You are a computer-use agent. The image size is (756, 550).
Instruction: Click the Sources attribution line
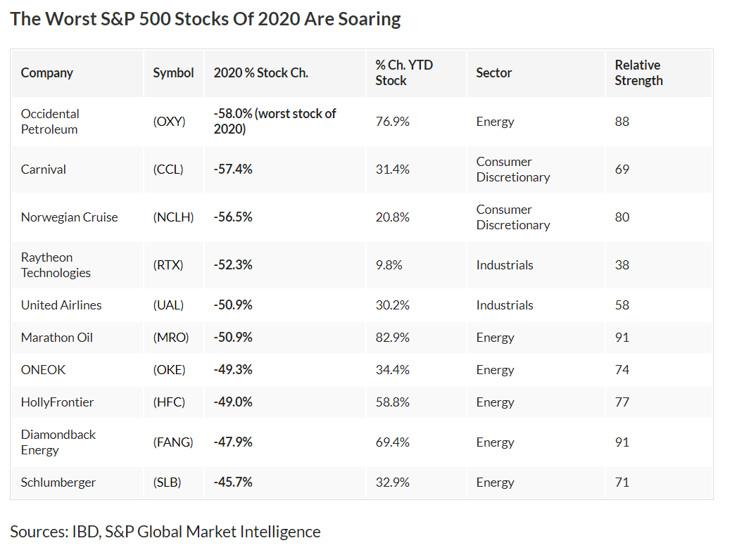pyautogui.click(x=165, y=532)
